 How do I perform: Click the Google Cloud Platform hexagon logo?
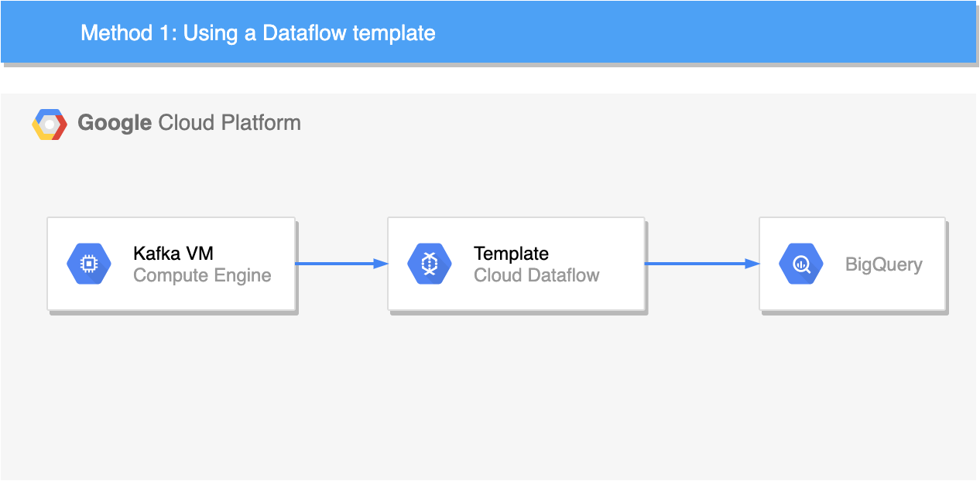(50, 125)
